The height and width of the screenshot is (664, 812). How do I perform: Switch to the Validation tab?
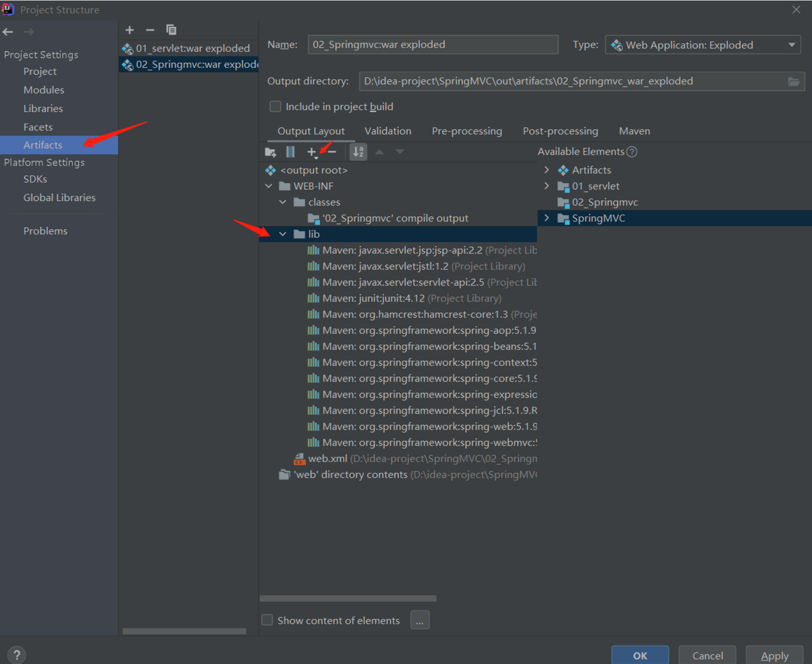(x=388, y=131)
